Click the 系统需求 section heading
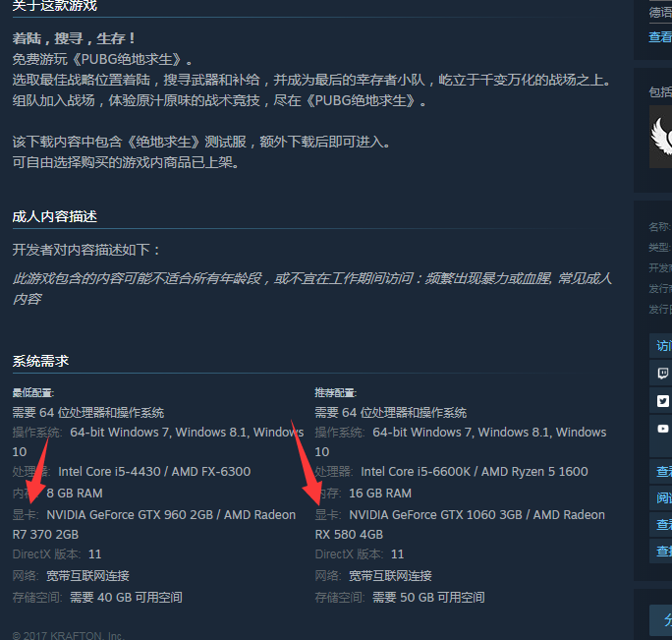 click(x=40, y=361)
